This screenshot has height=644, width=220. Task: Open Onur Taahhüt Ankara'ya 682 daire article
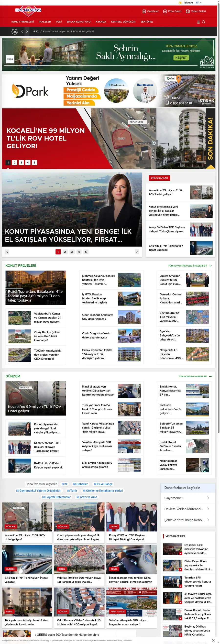[x=111, y=317]
